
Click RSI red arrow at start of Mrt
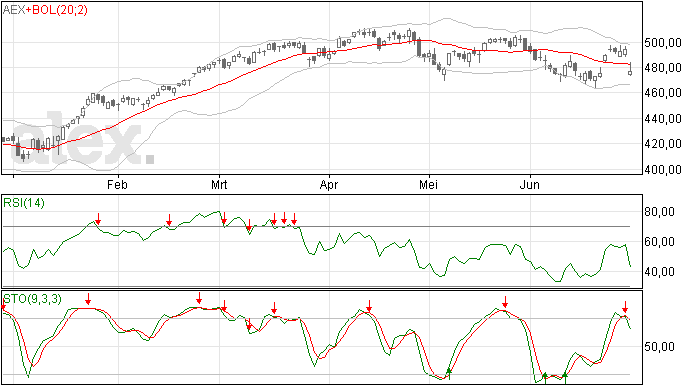pos(224,218)
